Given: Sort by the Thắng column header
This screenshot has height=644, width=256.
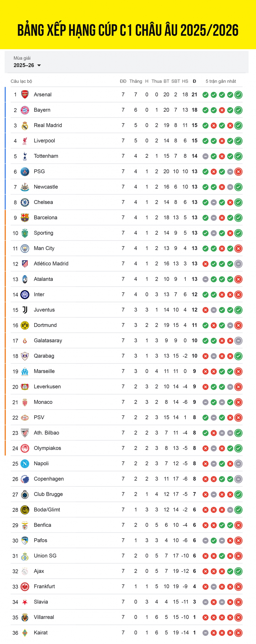Looking at the screenshot, I should 135,81.
